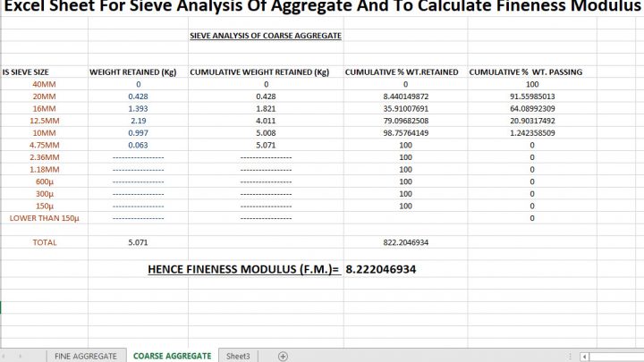Open the FINE AGGREGATE sheet tab
Image resolution: width=644 pixels, height=362 pixels.
pos(86,356)
